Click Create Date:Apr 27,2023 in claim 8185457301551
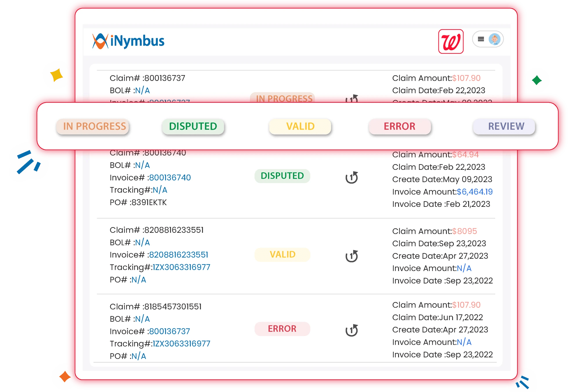Viewport: 580px width, 392px height. point(440,330)
